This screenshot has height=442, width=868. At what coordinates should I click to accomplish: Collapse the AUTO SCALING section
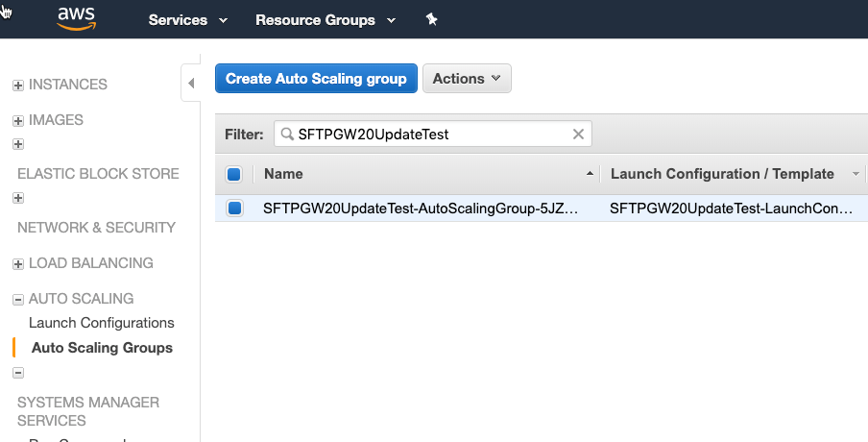17,300
